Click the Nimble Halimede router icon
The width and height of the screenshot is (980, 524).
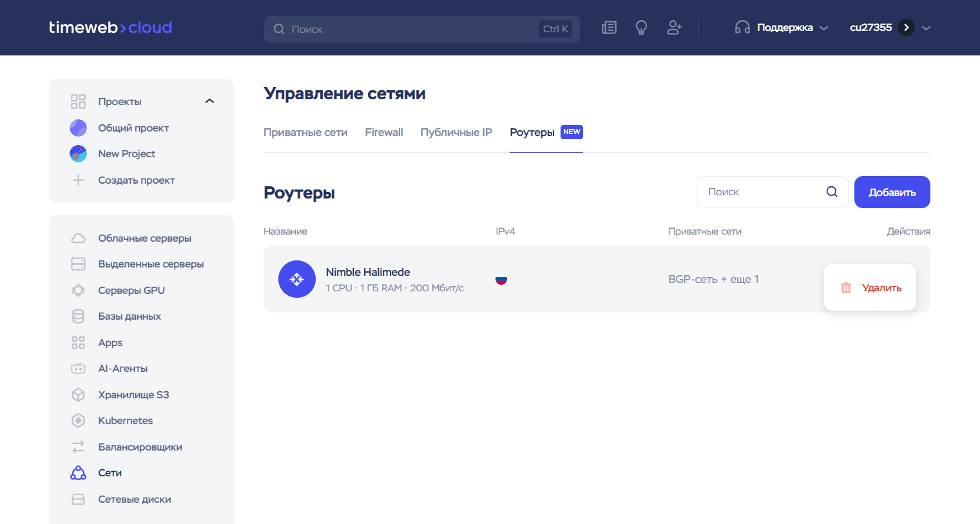[x=297, y=279]
